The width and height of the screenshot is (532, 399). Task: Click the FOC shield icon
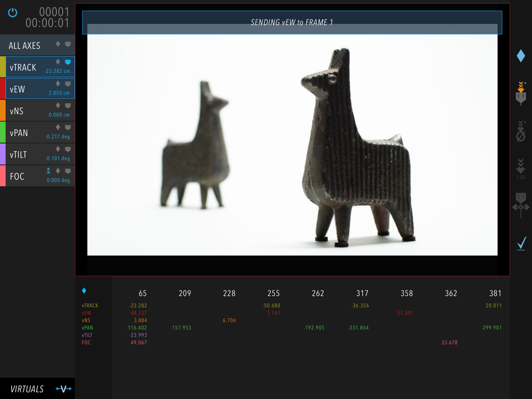[x=68, y=171]
